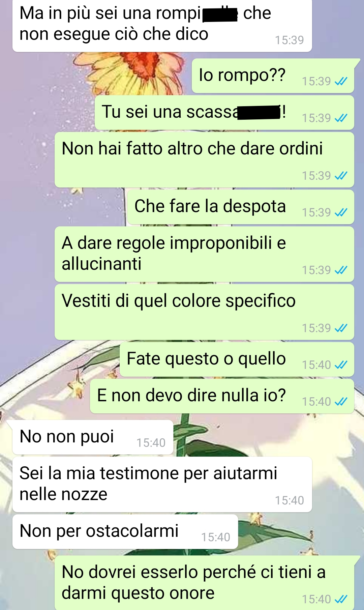Tap check marks on 'Vestiti di quel colore specifico'
This screenshot has width=364, height=610.
click(x=341, y=328)
